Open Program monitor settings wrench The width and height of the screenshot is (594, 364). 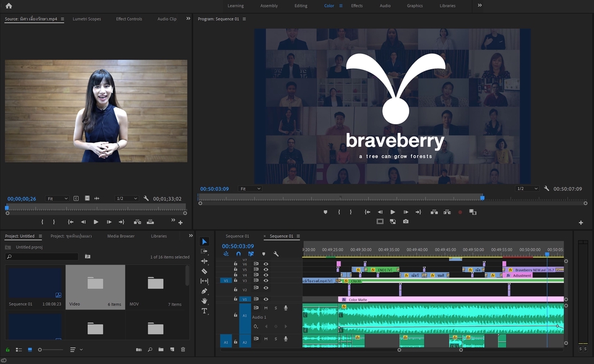546,188
